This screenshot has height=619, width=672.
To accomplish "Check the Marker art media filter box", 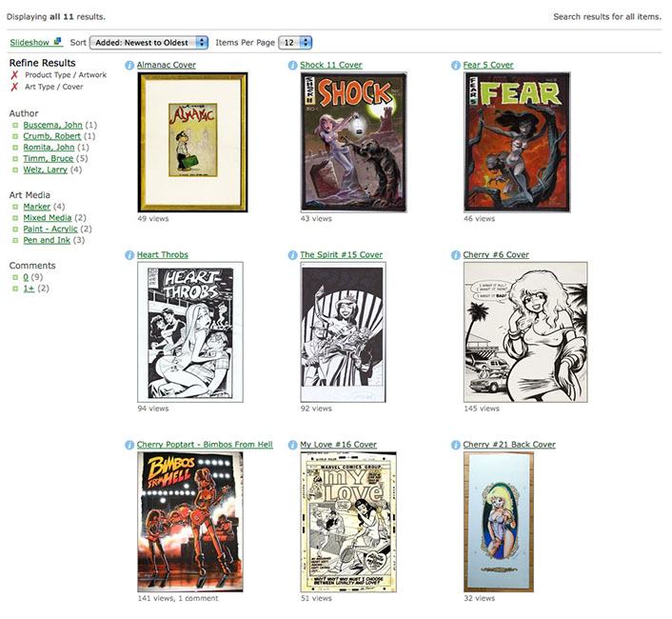I will click(x=15, y=207).
